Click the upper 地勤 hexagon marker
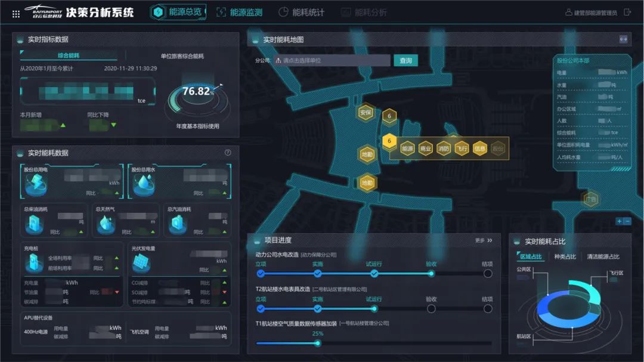Viewport: 644px width, 362px height. click(x=367, y=154)
